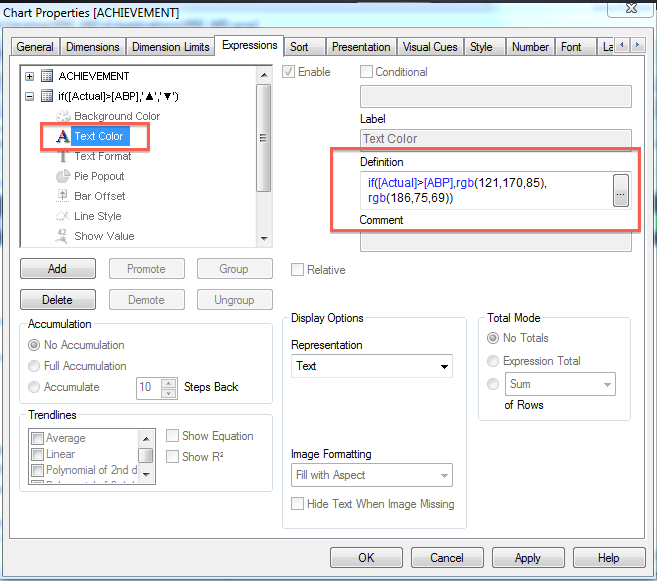
Task: Select Expression Total radio button
Action: (493, 361)
